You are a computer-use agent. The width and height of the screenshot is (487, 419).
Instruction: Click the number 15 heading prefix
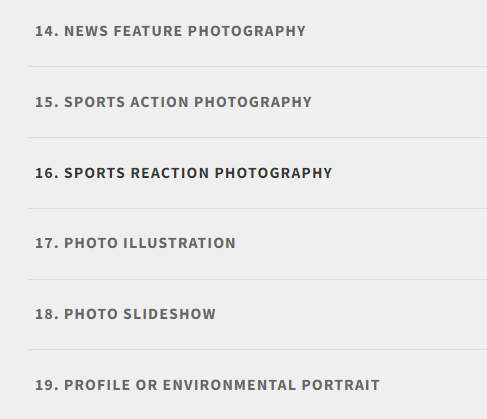[x=47, y=102]
